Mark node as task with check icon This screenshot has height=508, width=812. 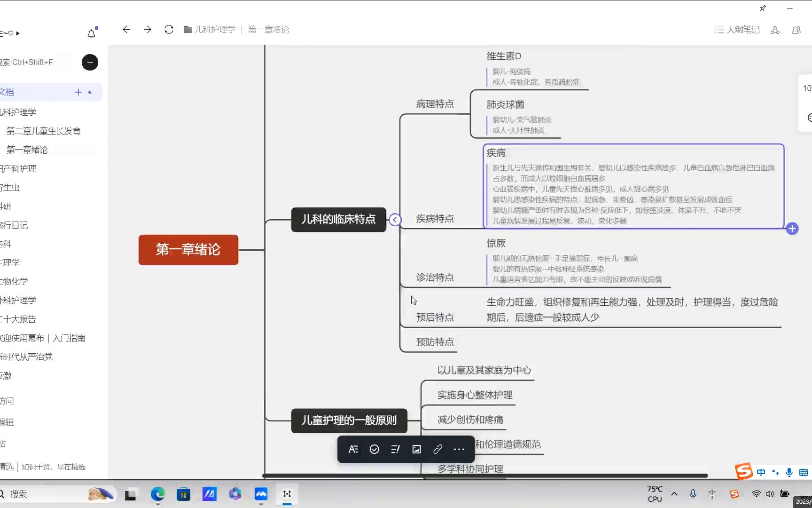(x=374, y=449)
